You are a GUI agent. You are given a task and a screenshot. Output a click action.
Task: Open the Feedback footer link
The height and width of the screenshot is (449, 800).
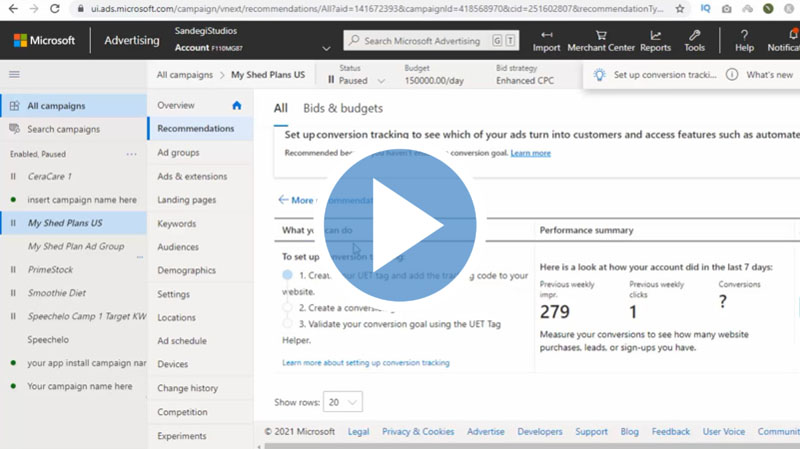click(670, 432)
